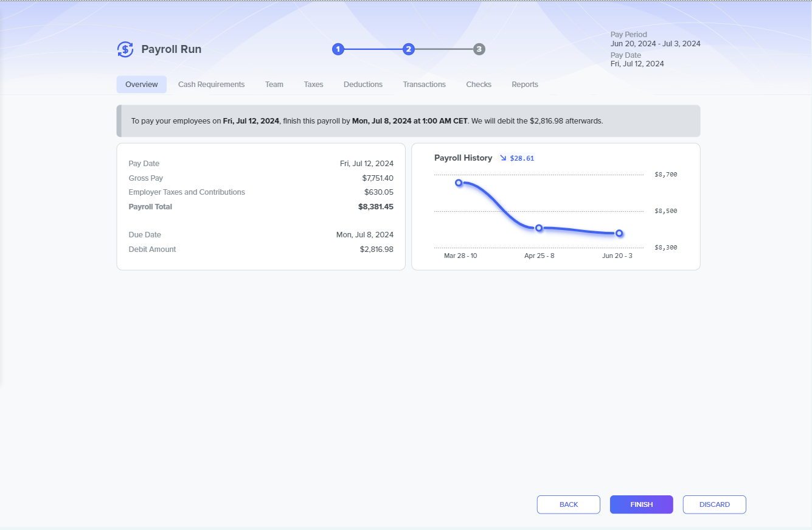The width and height of the screenshot is (812, 530).
Task: Go to step 1 in progress stepper
Action: [338, 49]
